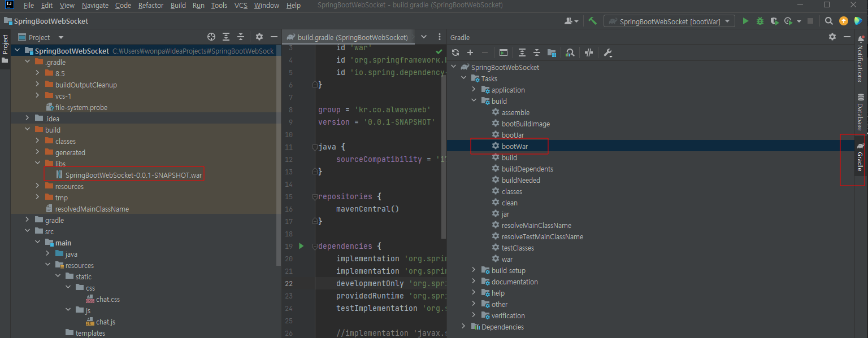Select chat.js in project tree

pos(105,322)
